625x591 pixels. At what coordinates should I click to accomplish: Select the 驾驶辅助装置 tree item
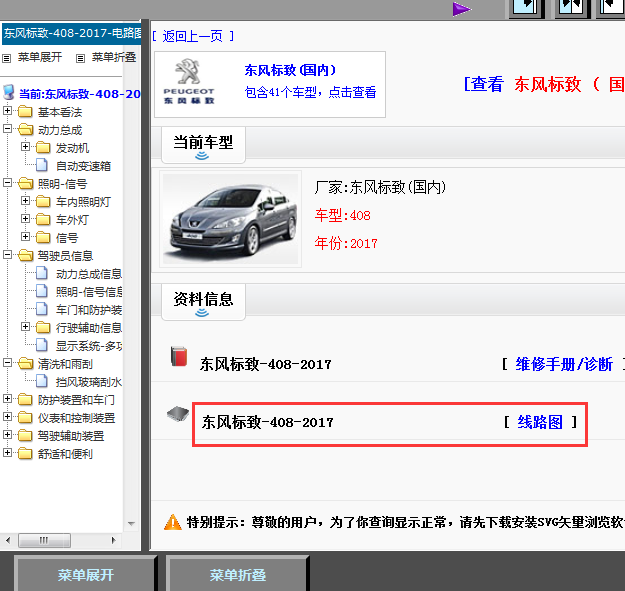click(x=71, y=436)
